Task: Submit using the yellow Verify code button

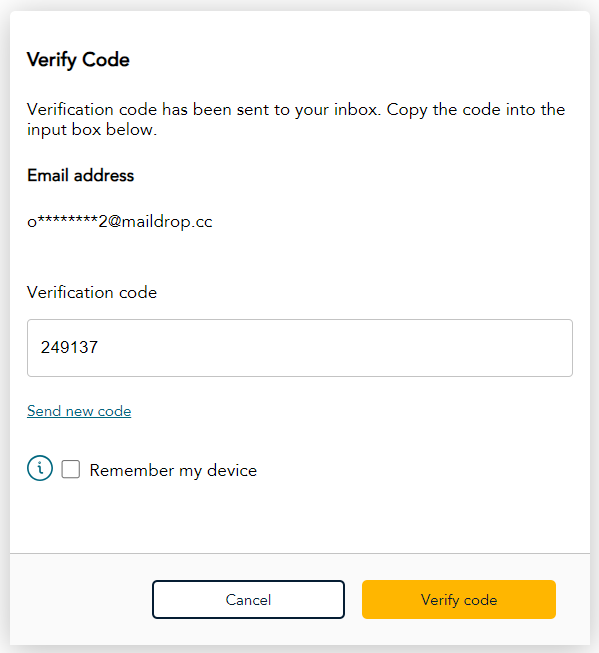Action: coord(459,599)
